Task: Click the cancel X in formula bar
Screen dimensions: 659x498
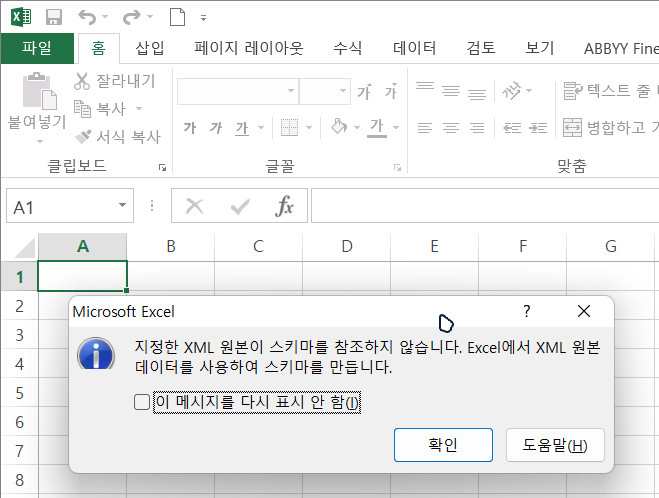Action: (x=195, y=206)
